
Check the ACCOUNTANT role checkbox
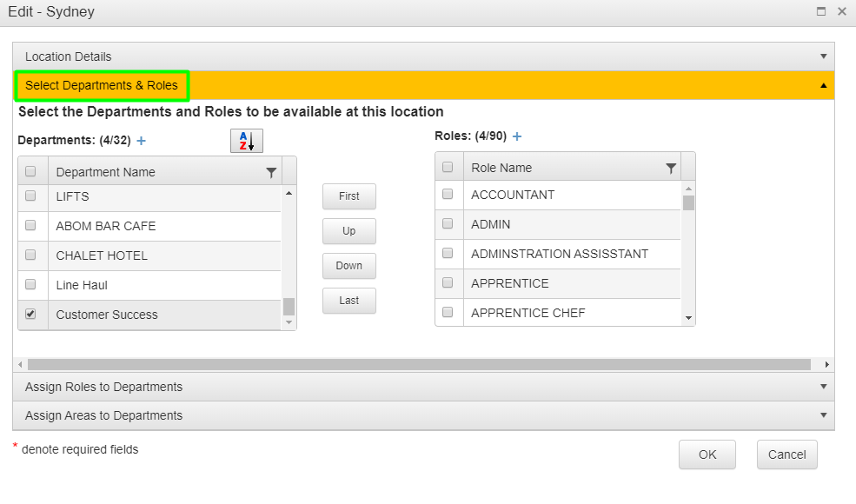[x=448, y=195]
